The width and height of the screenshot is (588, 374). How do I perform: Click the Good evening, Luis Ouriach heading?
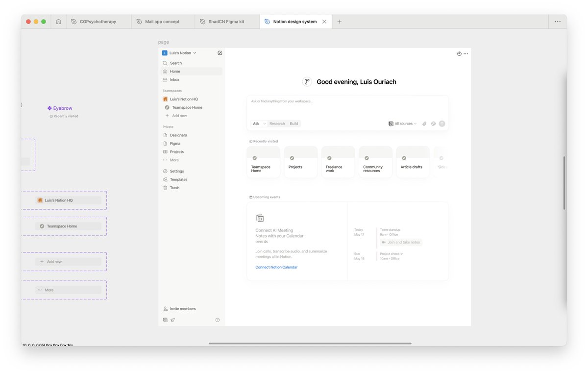[356, 82]
